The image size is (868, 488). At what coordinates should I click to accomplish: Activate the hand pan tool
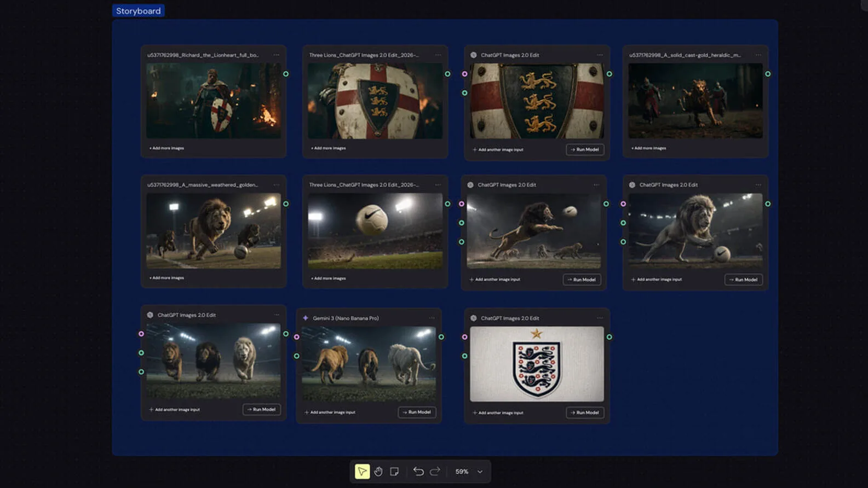pyautogui.click(x=378, y=472)
